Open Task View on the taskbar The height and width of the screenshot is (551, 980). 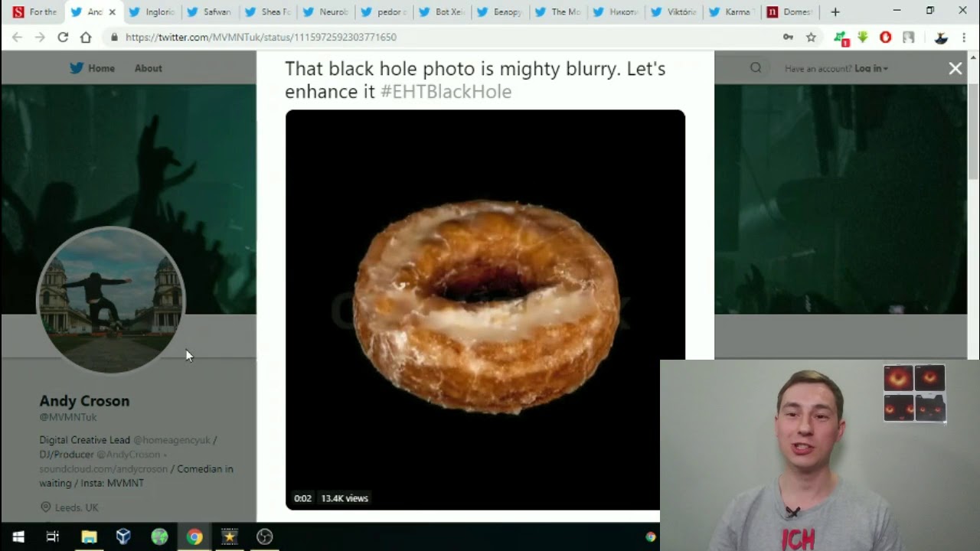pos(53,536)
